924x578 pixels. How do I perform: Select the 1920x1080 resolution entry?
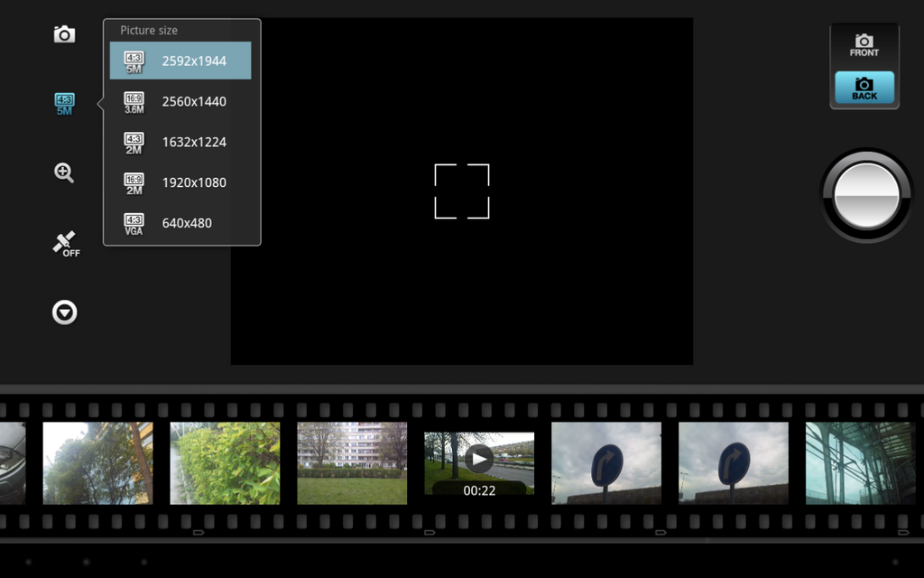coord(194,182)
